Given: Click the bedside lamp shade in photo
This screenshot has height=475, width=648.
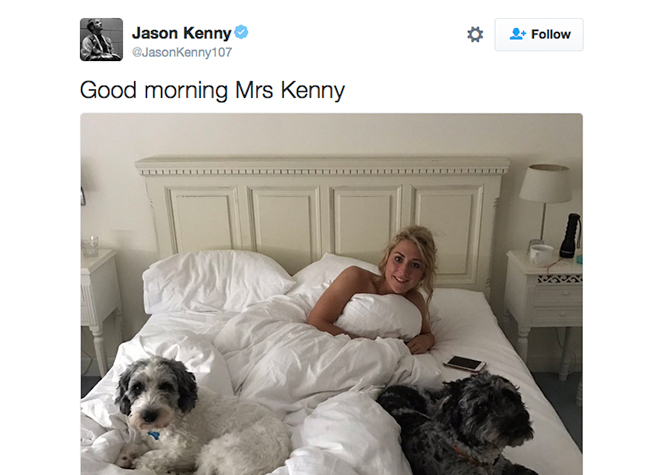Looking at the screenshot, I should 546,184.
